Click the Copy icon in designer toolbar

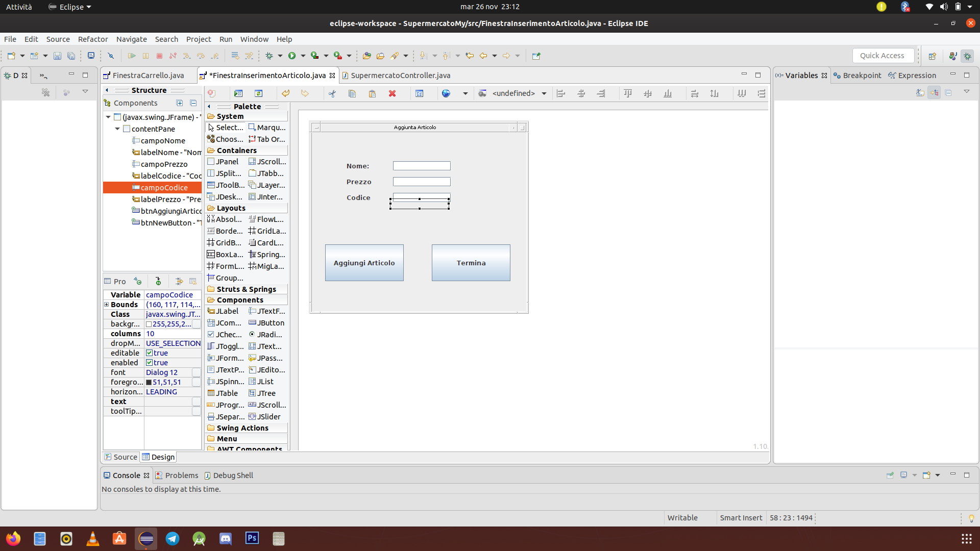coord(352,93)
